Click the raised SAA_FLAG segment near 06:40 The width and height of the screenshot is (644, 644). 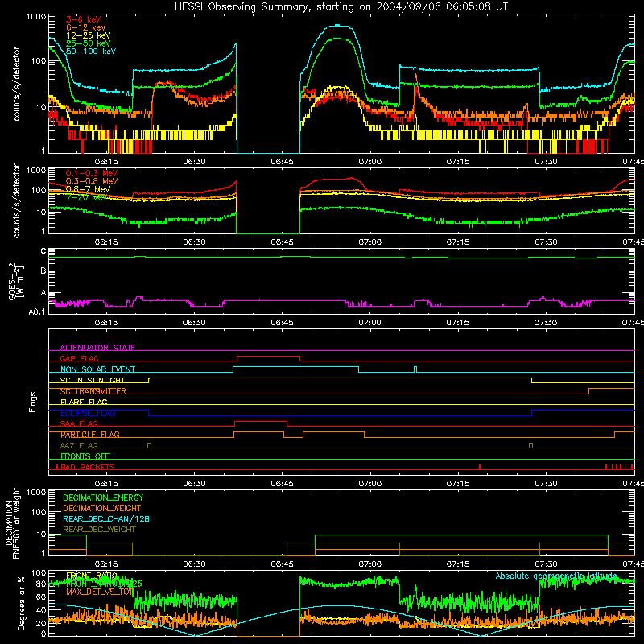(260, 421)
